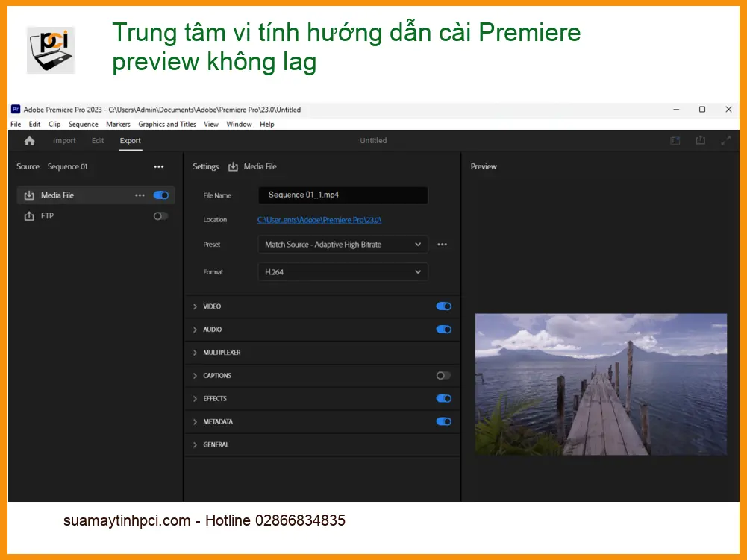The height and width of the screenshot is (560, 747).
Task: Open the File menu
Action: (x=16, y=124)
